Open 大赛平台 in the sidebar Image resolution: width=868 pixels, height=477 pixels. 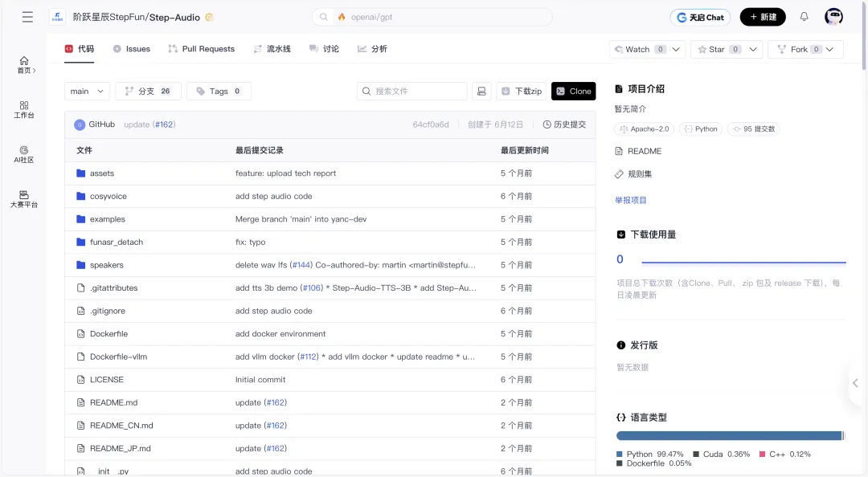click(24, 199)
